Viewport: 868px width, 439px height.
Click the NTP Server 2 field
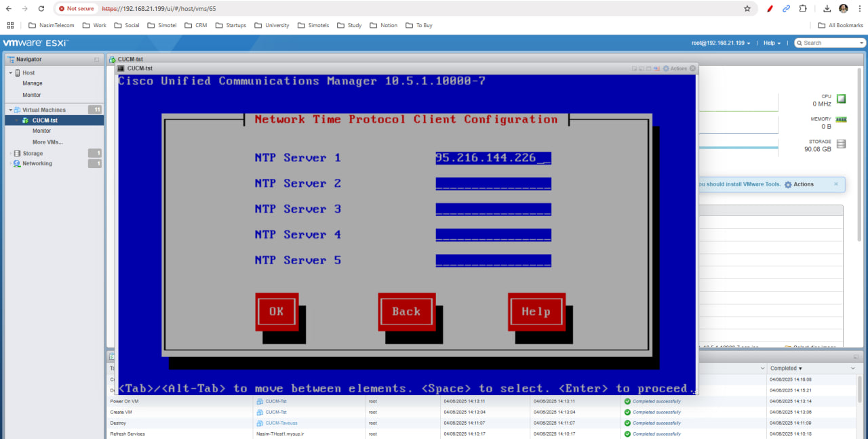(493, 184)
